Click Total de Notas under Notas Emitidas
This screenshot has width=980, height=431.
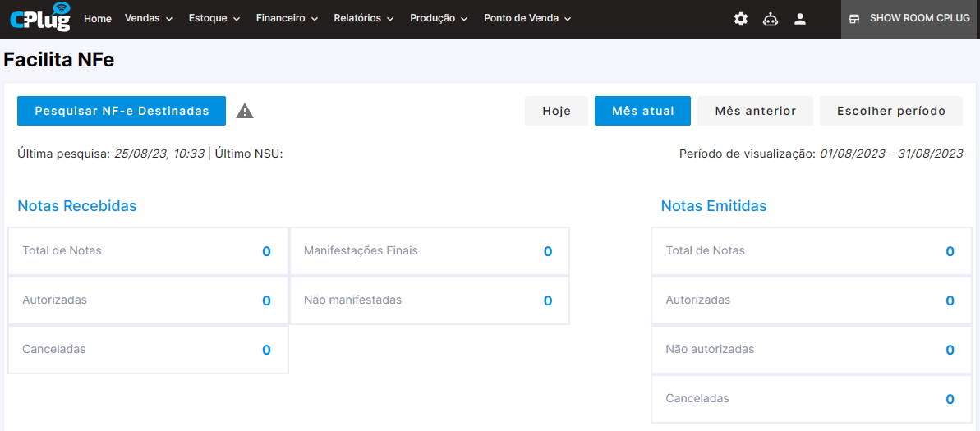click(x=812, y=251)
